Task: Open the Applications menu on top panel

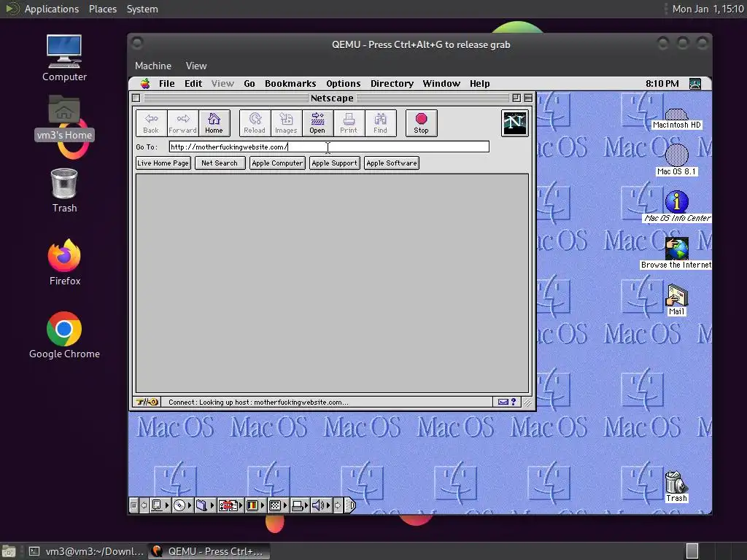Action: (52, 9)
